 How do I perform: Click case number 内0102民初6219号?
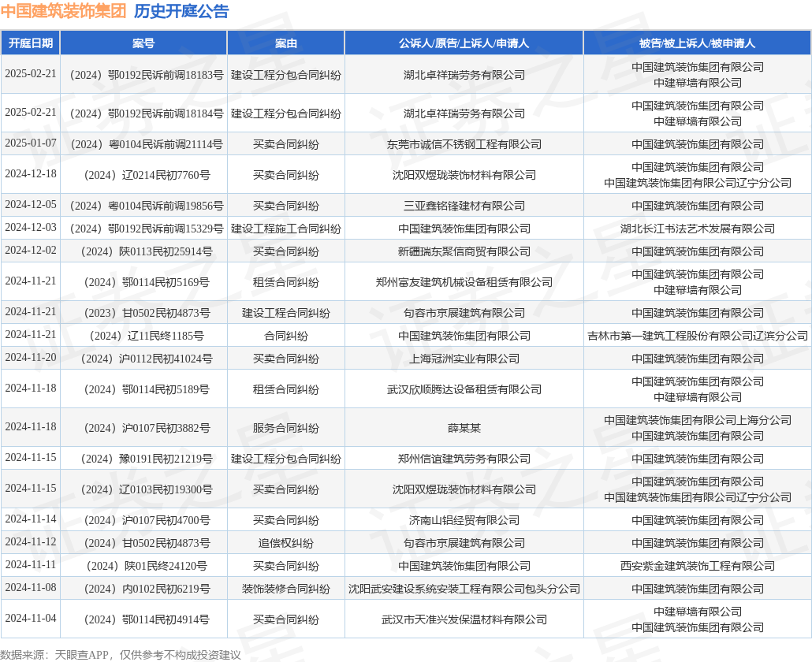[x=147, y=589]
